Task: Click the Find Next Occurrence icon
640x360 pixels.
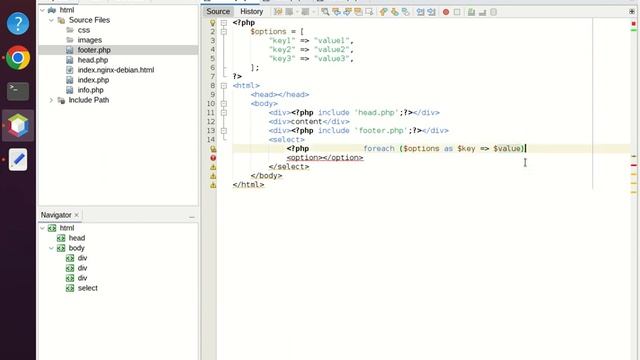Action: 347,12
